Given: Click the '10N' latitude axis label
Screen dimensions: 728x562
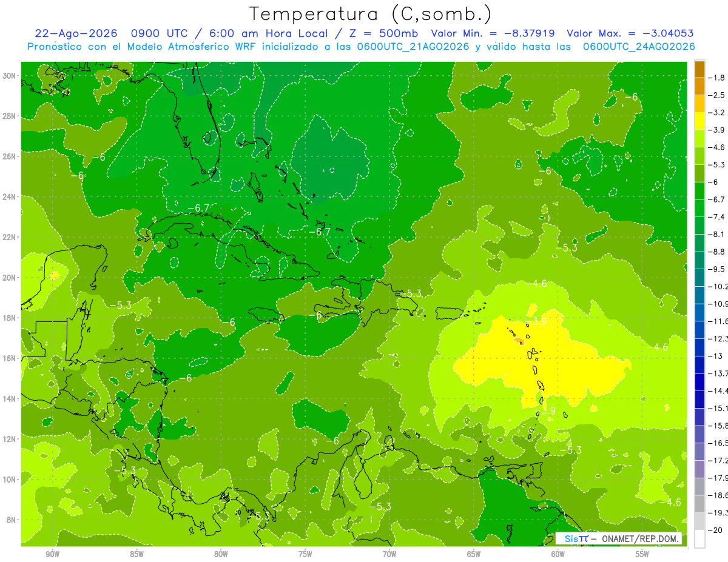Looking at the screenshot, I should pyautogui.click(x=9, y=479).
